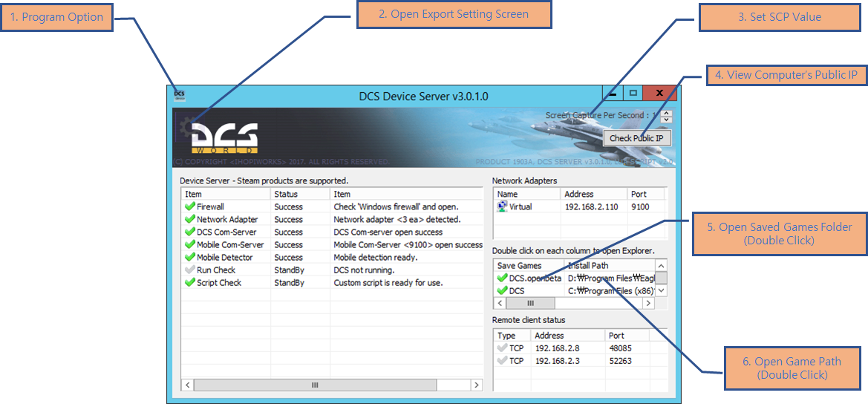
Task: Click the Script Check green check icon
Action: pyautogui.click(x=190, y=283)
